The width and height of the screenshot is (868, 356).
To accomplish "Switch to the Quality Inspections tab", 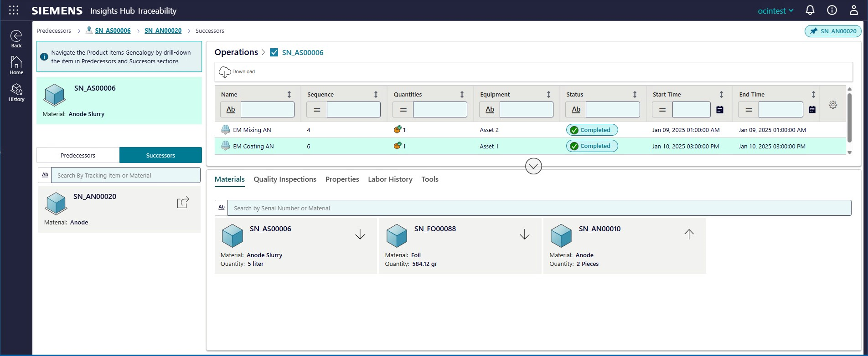I will point(285,179).
